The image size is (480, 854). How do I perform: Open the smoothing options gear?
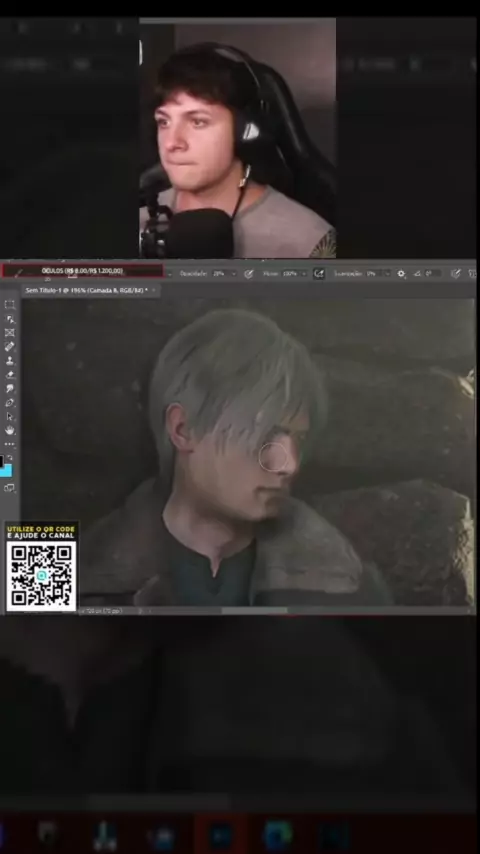tap(402, 274)
